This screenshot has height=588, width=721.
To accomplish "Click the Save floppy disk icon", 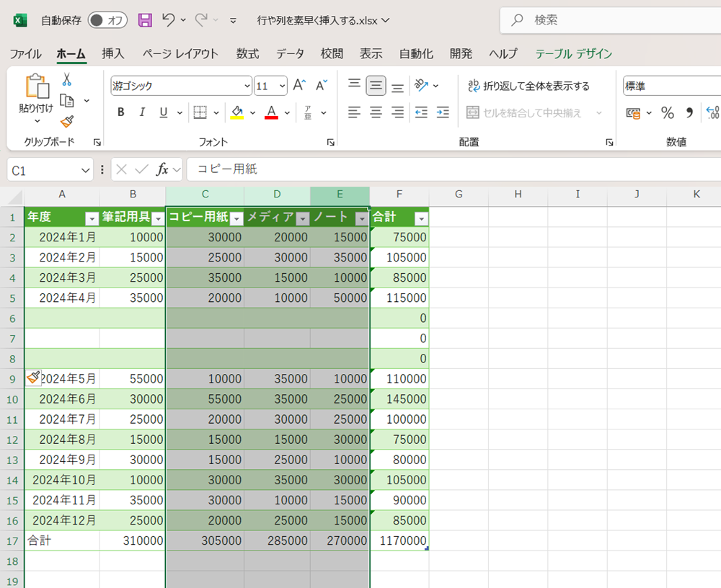I will click(x=146, y=20).
